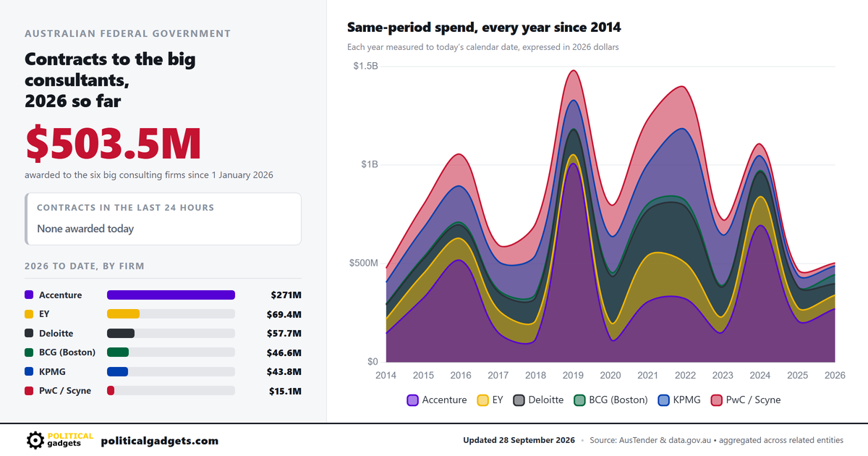Viewport: 868px width, 456px height.
Task: Click the 2014 x-axis label
Action: (x=386, y=376)
